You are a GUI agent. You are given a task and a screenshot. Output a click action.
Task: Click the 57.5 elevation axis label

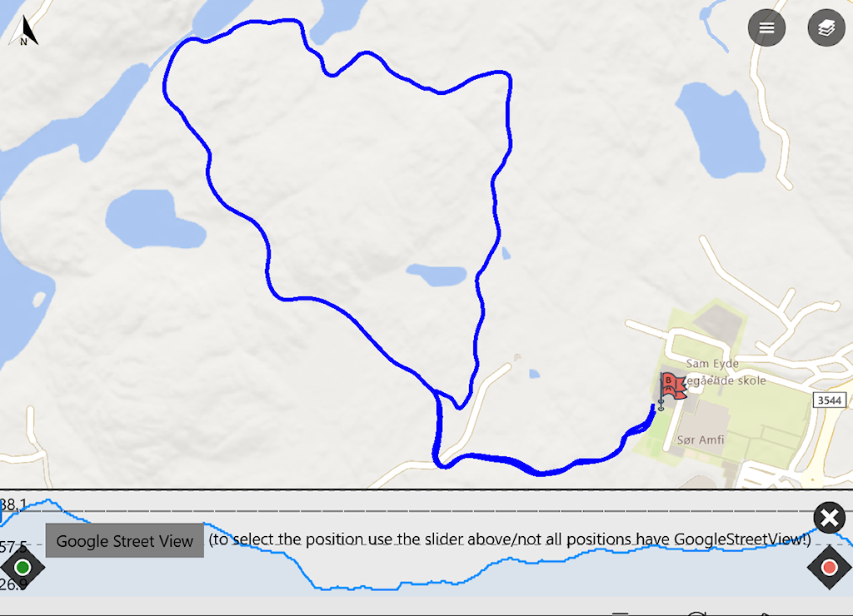click(x=13, y=546)
